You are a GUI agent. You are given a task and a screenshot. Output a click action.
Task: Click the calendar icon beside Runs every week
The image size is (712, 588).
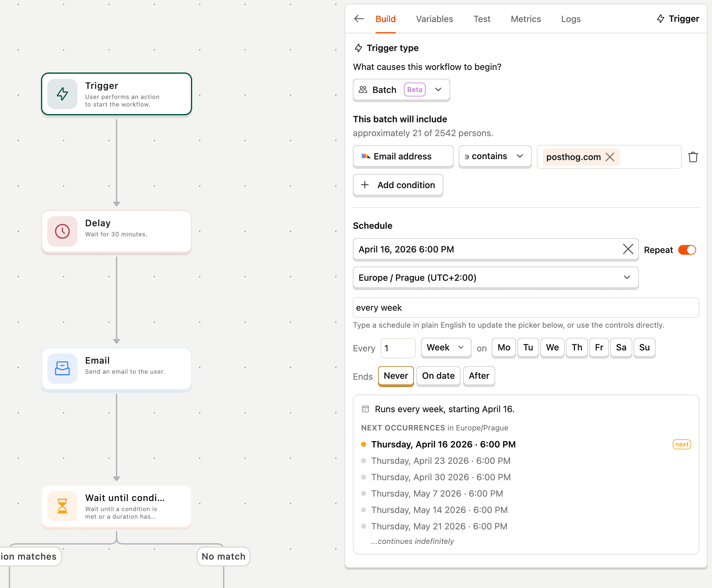click(x=365, y=409)
